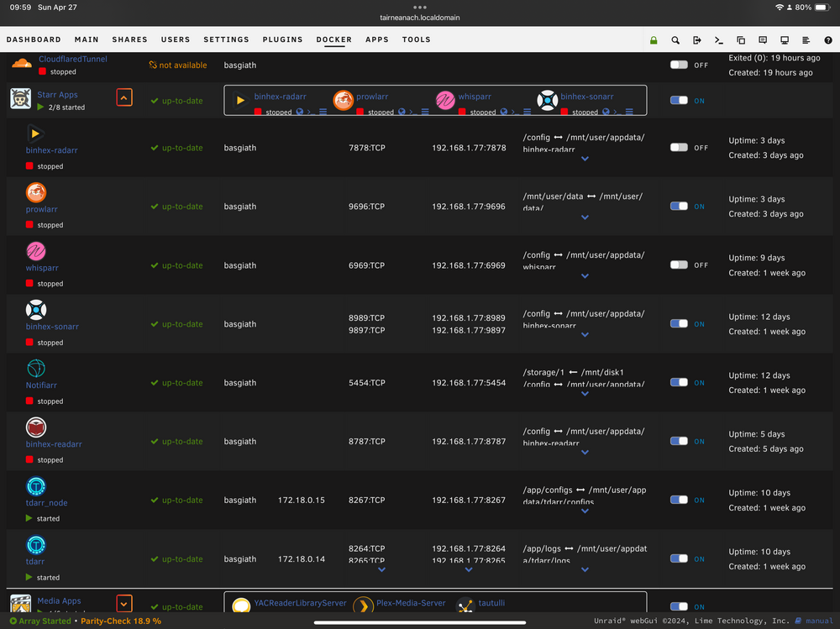840x629 pixels.
Task: Click the YACReaderLibraryServer icon in preview
Action: [x=241, y=605]
